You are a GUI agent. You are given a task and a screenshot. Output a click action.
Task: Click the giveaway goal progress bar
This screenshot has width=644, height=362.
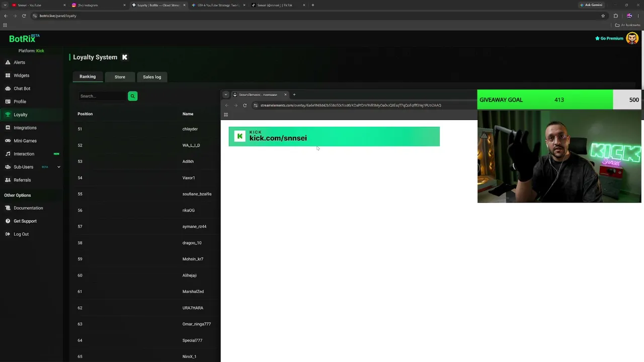pyautogui.click(x=559, y=100)
